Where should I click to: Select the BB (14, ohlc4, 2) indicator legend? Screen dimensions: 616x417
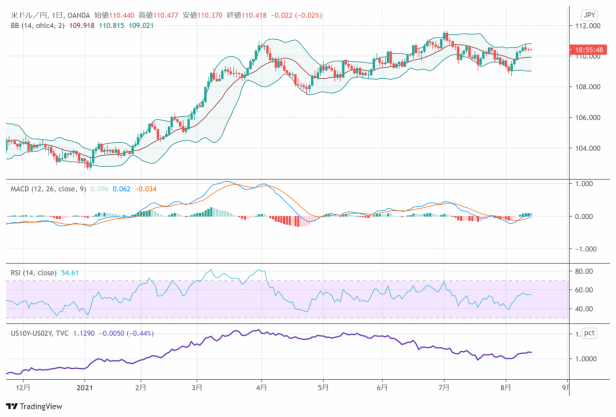[x=37, y=26]
